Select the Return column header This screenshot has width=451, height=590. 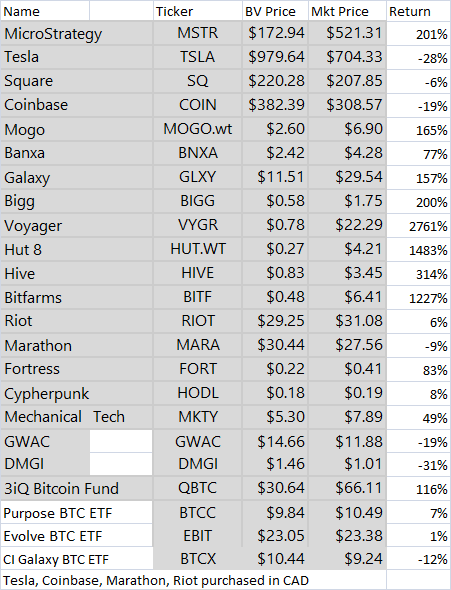pyautogui.click(x=419, y=11)
